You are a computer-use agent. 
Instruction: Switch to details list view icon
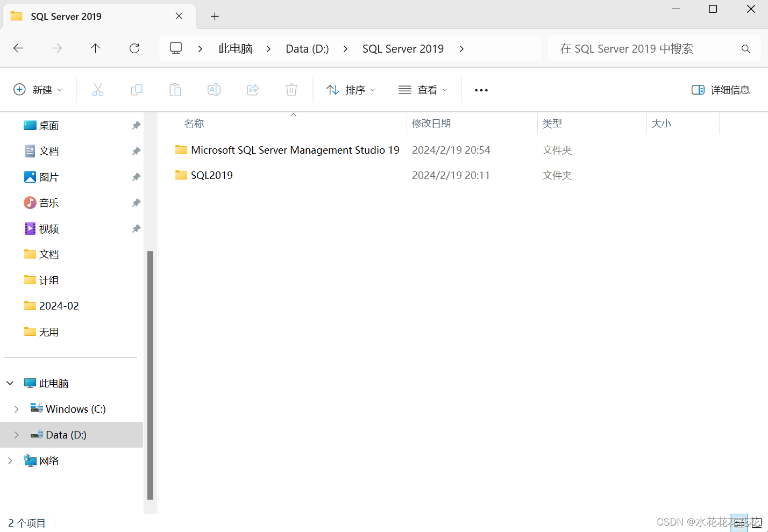click(739, 523)
